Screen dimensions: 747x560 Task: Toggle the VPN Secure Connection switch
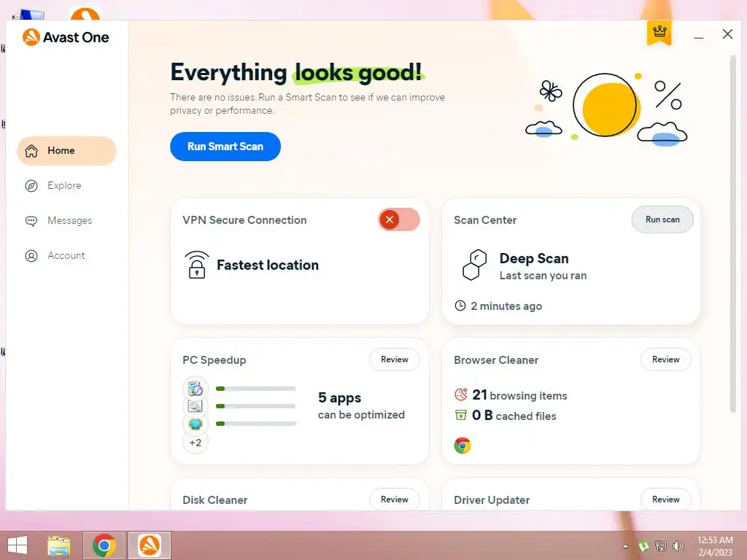tap(399, 219)
